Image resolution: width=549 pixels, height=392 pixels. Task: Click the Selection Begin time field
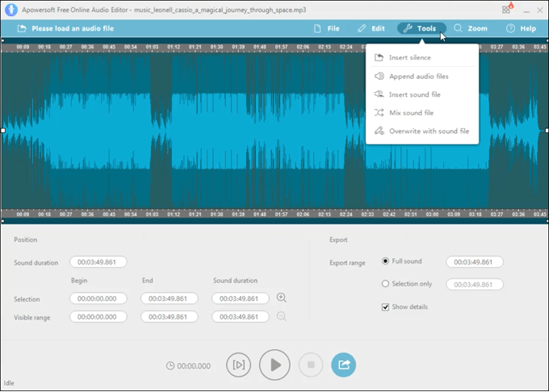[98, 298]
